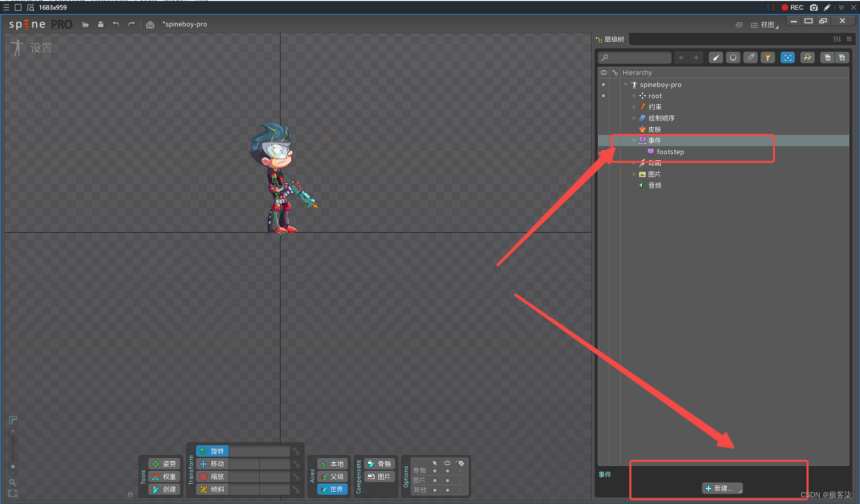Select the 倾斜 shear transform tool

tap(212, 490)
